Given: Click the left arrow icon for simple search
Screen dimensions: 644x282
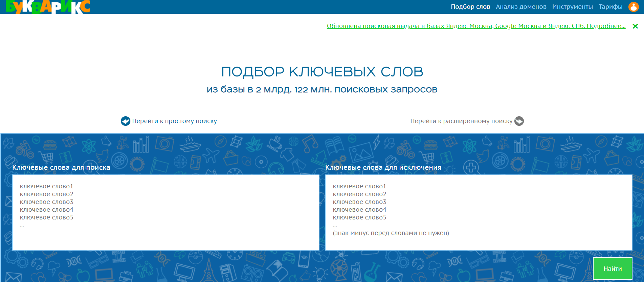Looking at the screenshot, I should point(126,121).
